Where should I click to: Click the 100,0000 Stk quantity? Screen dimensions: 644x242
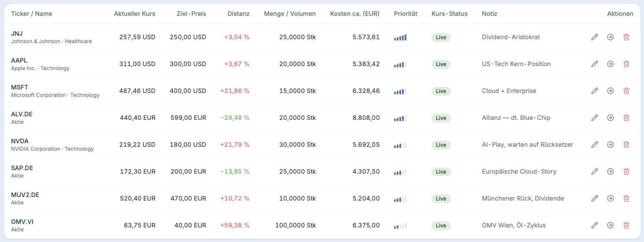pyautogui.click(x=296, y=225)
